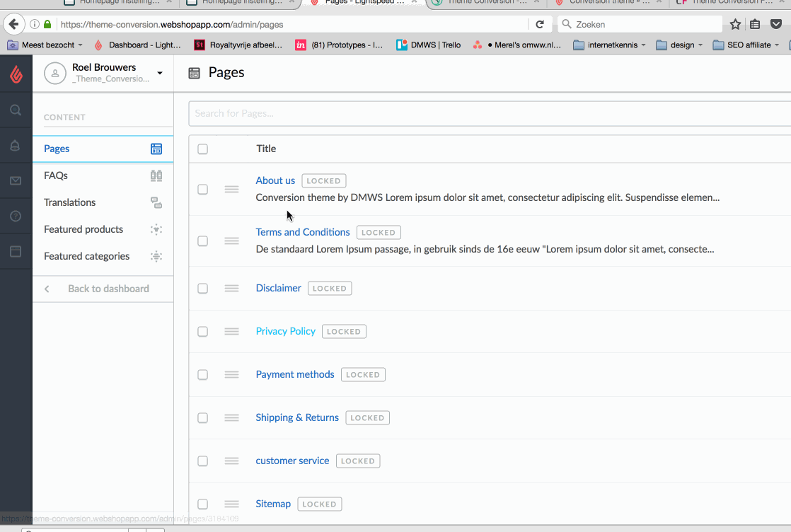Open the (81) Prototypes bookmark

339,45
